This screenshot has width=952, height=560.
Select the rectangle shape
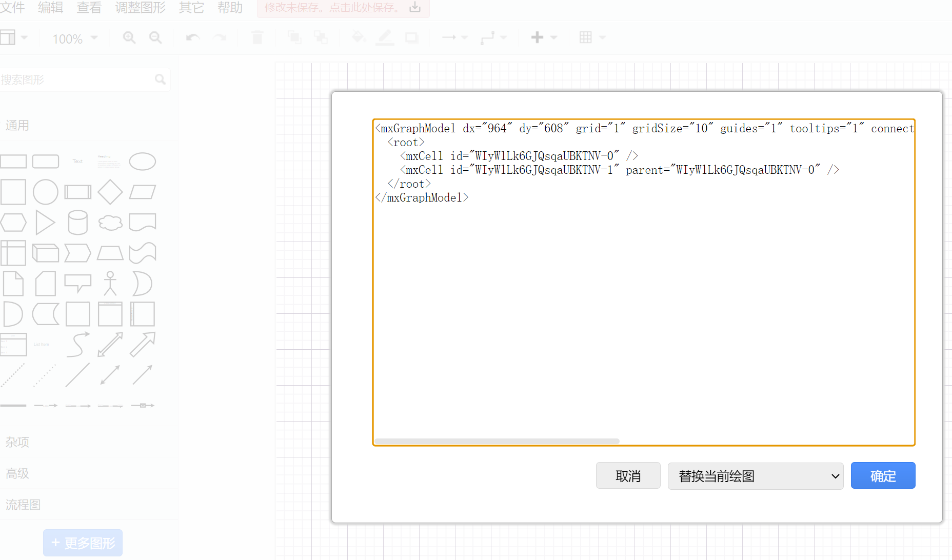(x=13, y=162)
